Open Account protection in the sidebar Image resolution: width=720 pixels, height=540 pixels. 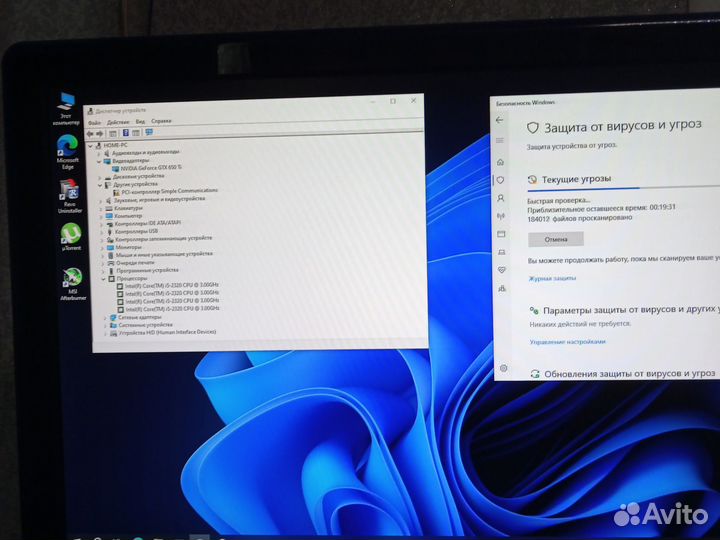[500, 198]
